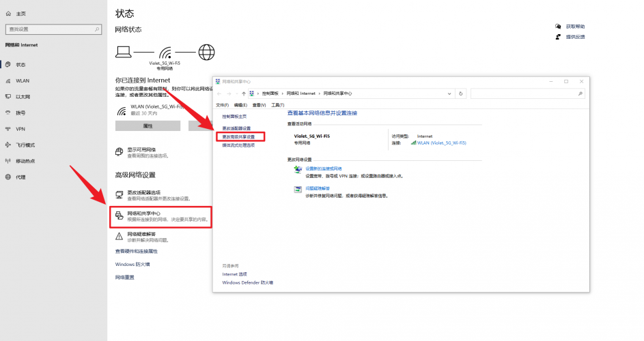Viewport: 644px width, 341px height.
Task: Open the 查看(V) menu
Action: coord(259,105)
